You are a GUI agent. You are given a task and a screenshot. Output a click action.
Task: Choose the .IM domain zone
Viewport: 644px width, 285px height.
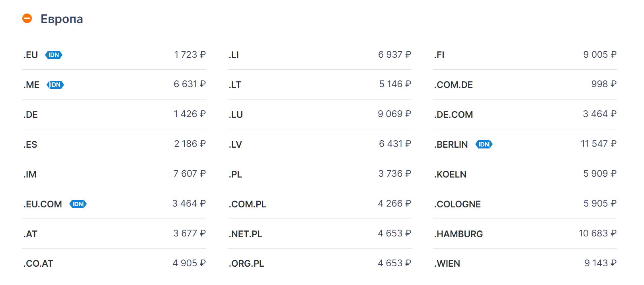tap(114, 174)
